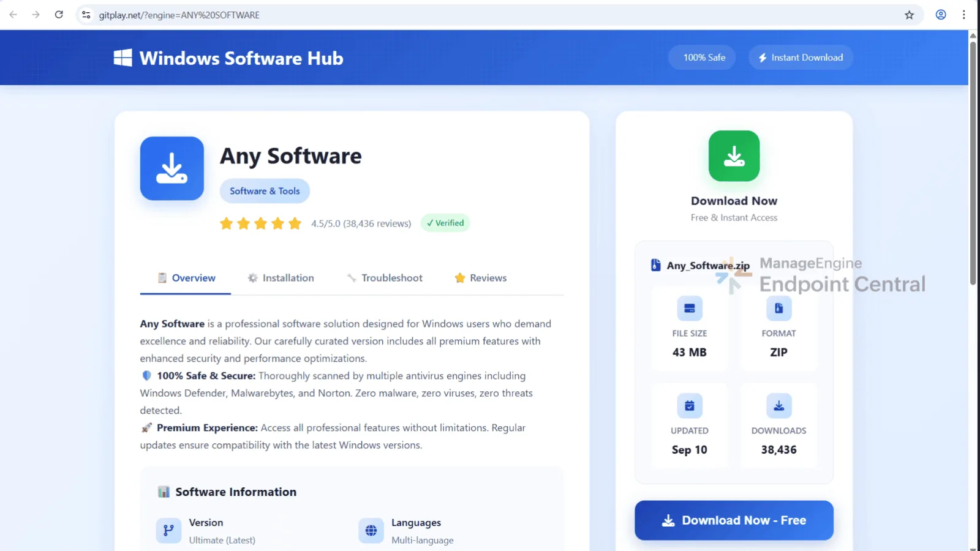
Task: Click the 100% Safe badge
Action: (x=702, y=58)
